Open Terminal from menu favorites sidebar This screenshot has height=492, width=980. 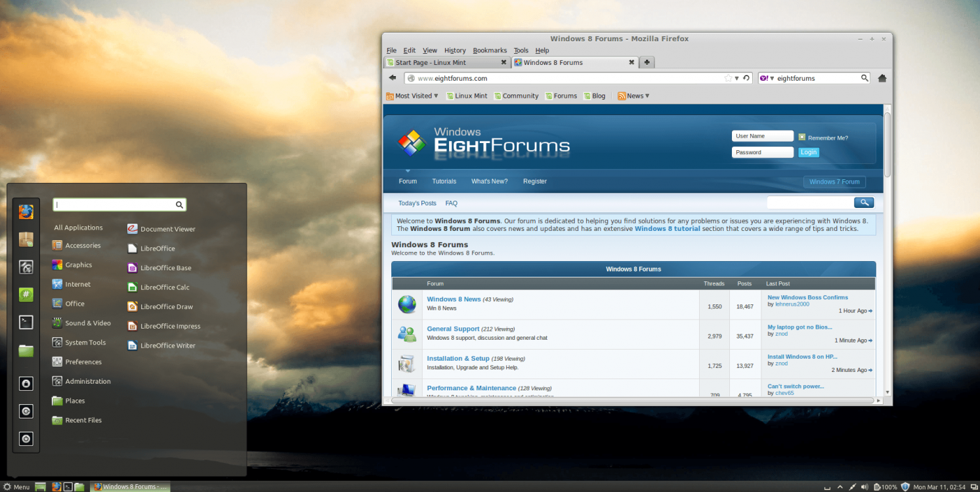[x=26, y=322]
